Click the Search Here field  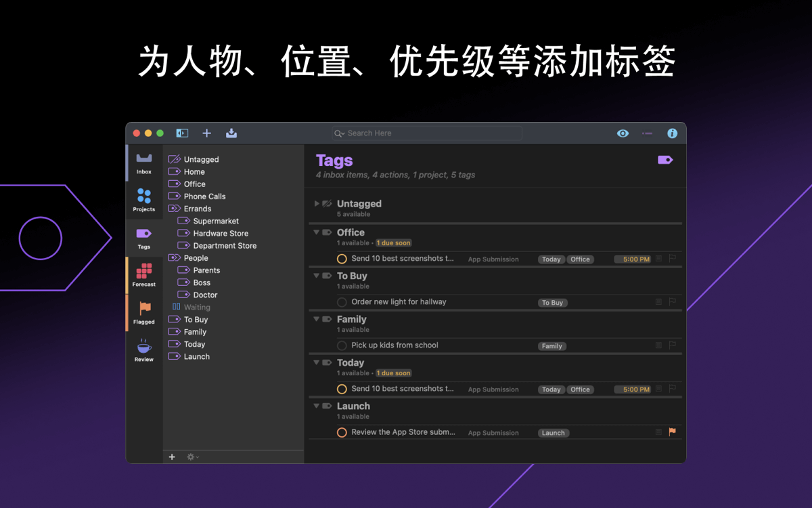pos(427,133)
